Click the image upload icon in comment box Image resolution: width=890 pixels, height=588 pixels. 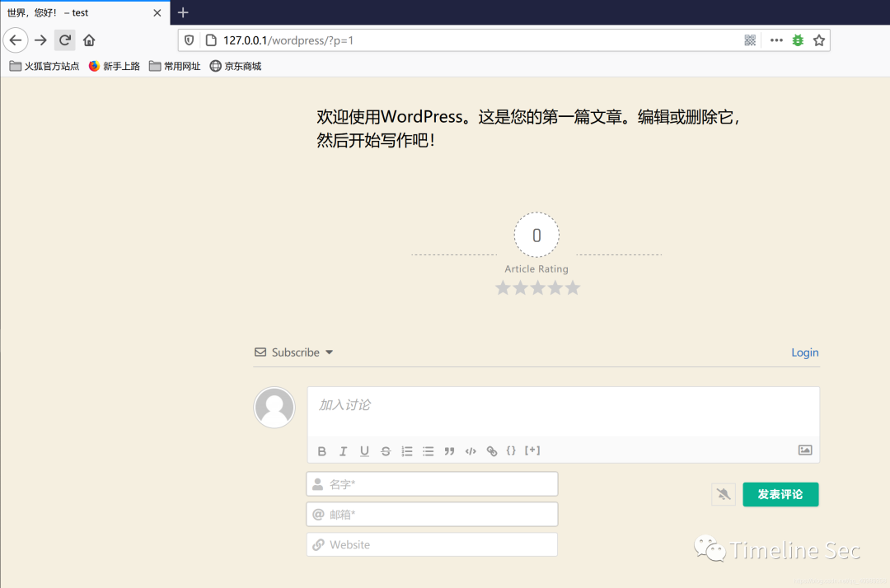pos(804,450)
